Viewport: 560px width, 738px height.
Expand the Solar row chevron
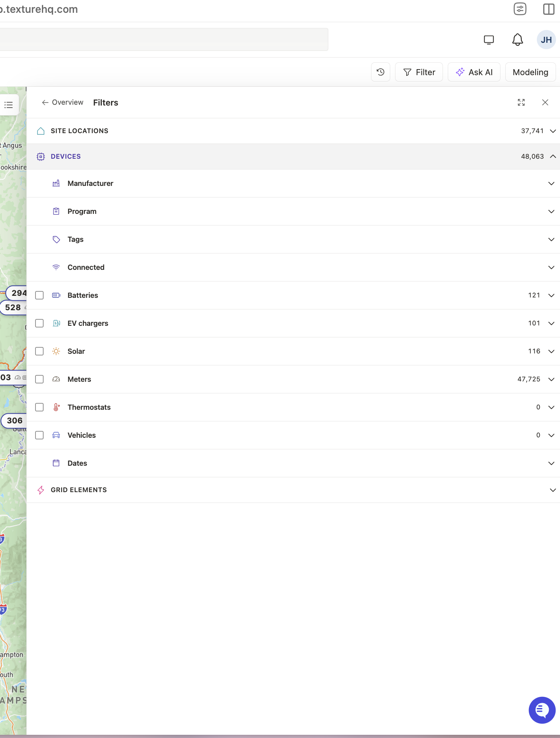[551, 351]
